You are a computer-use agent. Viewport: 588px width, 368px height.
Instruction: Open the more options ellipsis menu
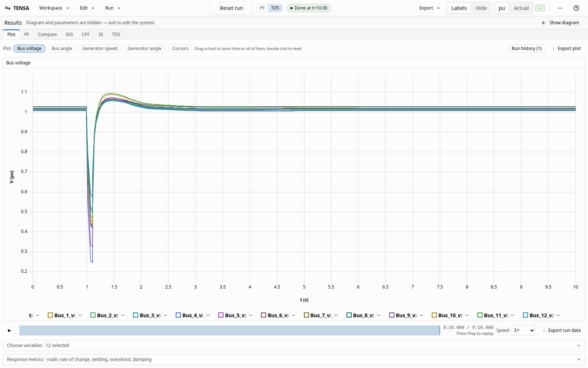click(x=560, y=8)
